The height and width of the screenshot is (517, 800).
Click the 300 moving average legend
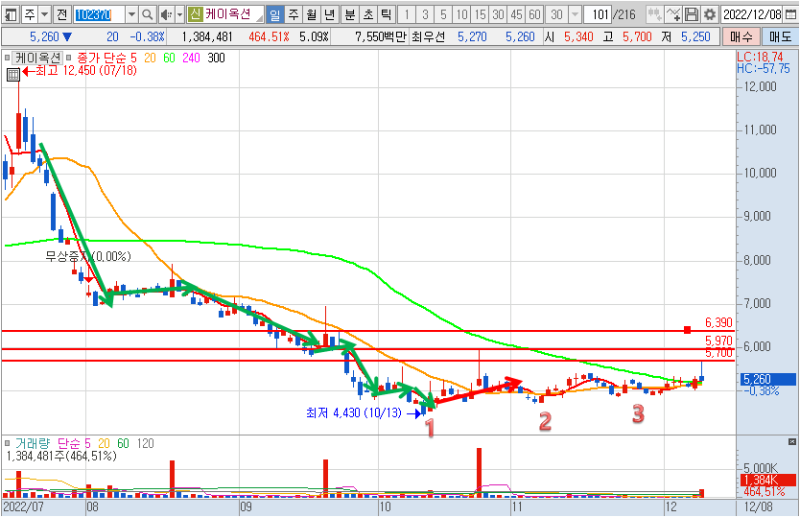coord(216,58)
